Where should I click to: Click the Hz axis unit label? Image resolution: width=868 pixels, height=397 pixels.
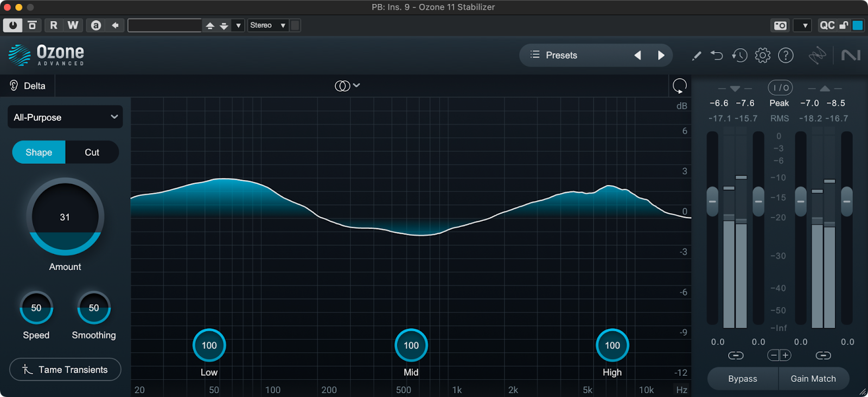(682, 390)
